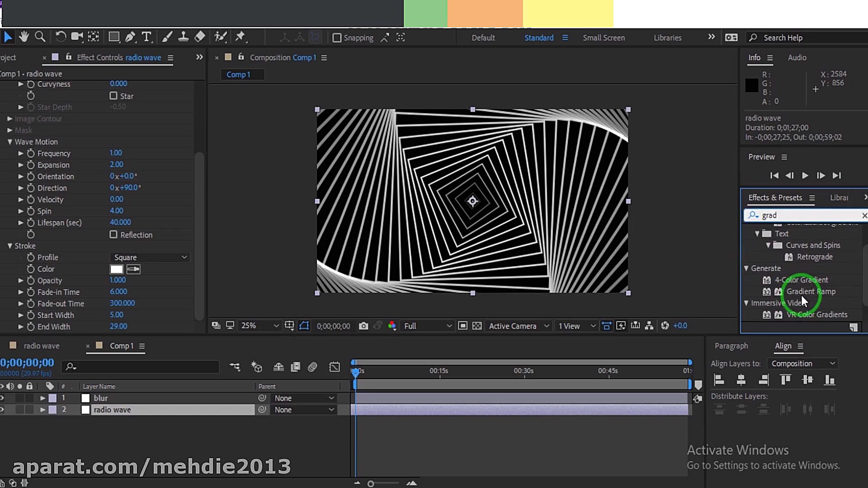Select the Eraser tool
This screenshot has width=868, height=488.
tap(199, 37)
